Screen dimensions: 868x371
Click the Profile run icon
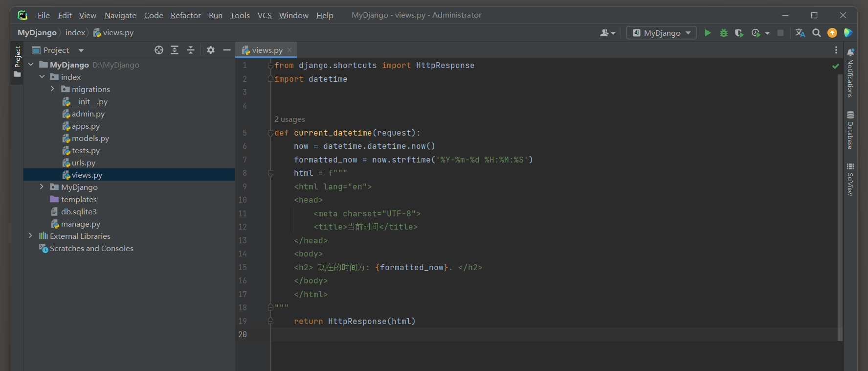tap(756, 33)
